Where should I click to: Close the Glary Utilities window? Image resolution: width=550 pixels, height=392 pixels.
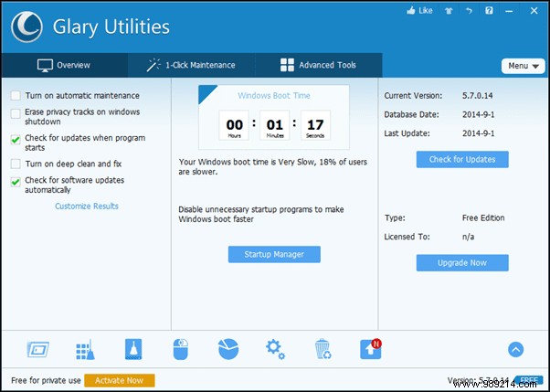[x=534, y=11]
